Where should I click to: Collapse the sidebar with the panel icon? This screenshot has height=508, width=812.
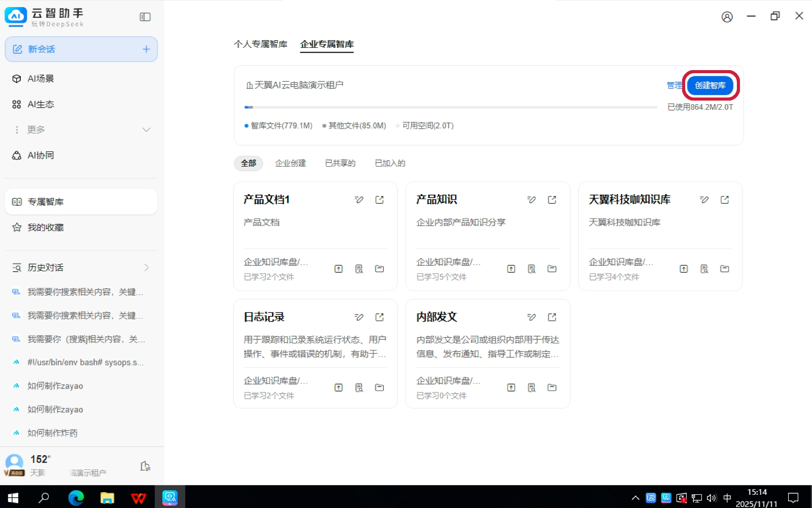145,17
